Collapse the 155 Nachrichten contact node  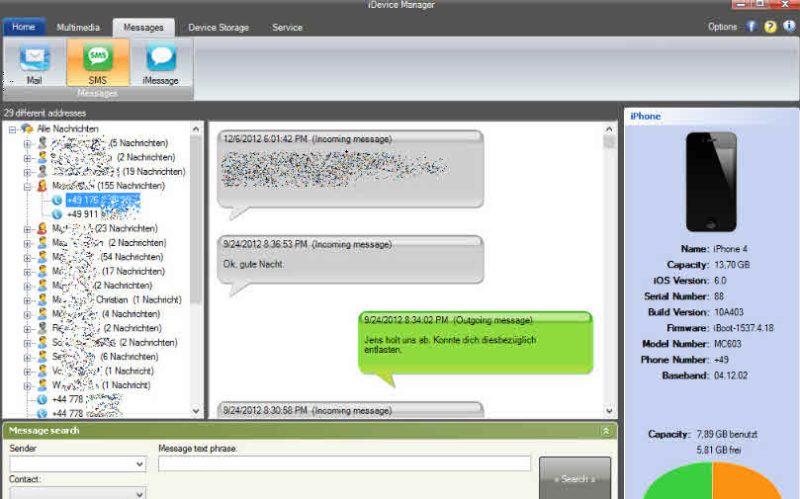27,186
